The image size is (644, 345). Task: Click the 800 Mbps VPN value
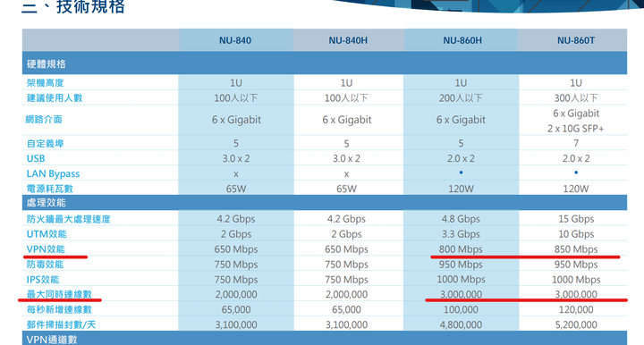461,249
